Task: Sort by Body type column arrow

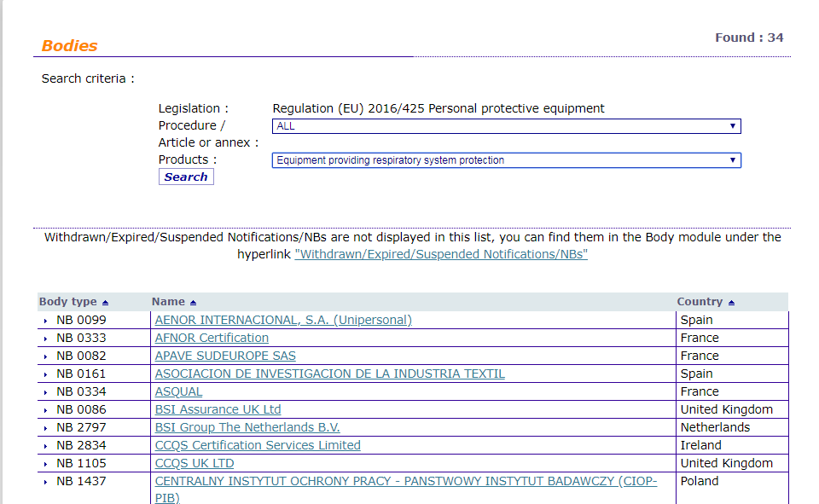Action: (105, 303)
